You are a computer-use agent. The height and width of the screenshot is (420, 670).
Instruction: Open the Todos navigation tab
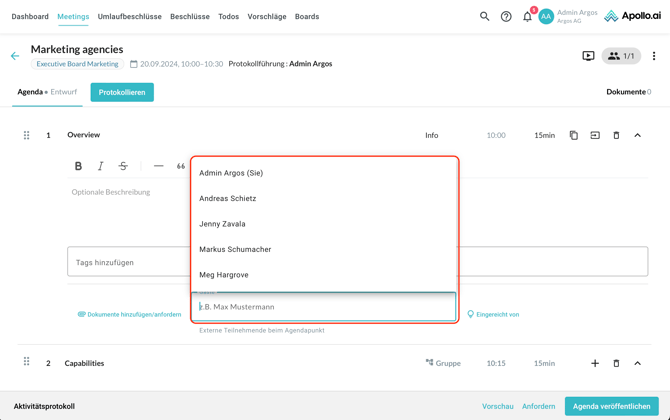click(228, 16)
